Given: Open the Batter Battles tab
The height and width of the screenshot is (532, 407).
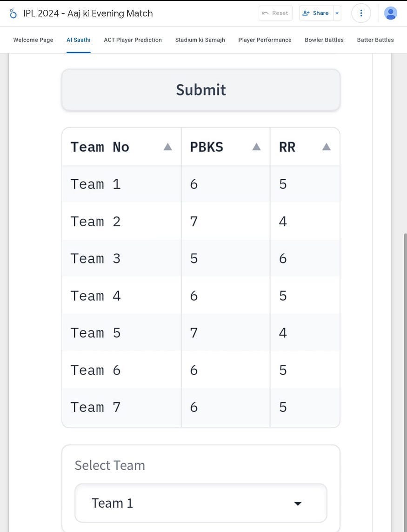Looking at the screenshot, I should click(x=375, y=40).
